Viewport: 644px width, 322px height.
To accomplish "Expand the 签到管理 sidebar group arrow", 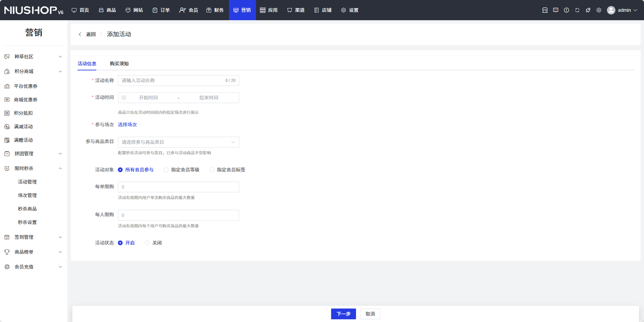I will tap(60, 237).
